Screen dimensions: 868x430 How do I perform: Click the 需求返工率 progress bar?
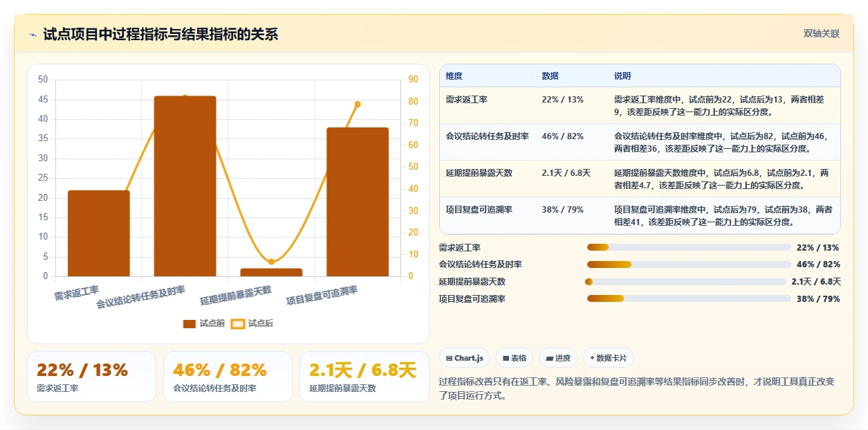(x=689, y=247)
